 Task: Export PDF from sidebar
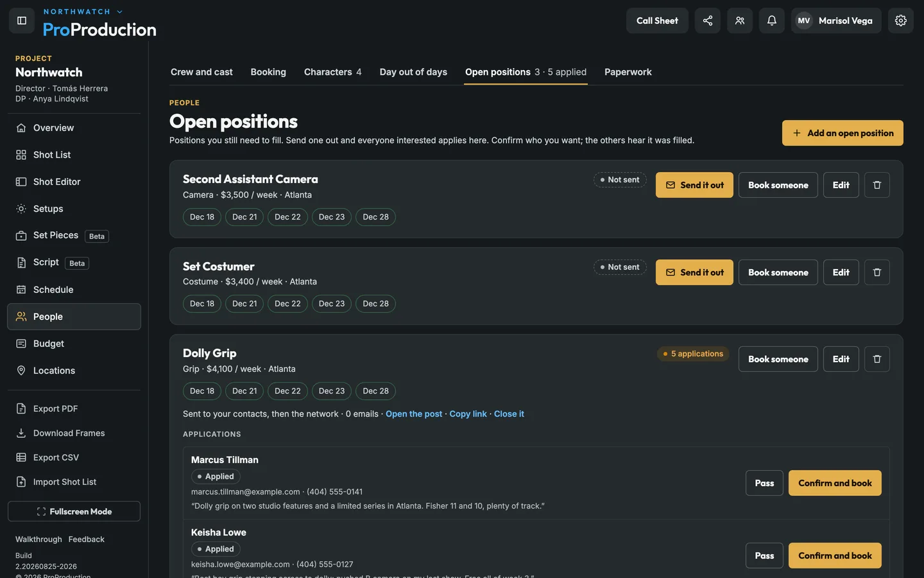[74, 408]
